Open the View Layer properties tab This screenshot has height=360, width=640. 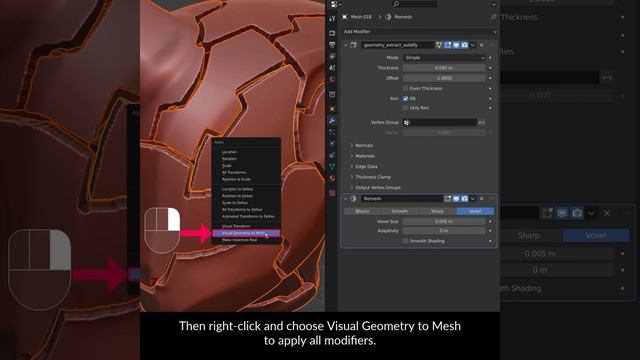click(332, 56)
